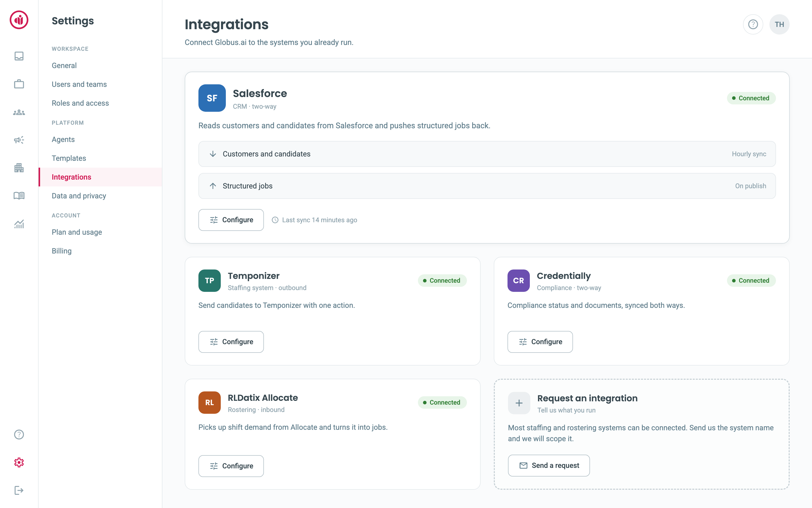Click Customers and candidates sync row
The width and height of the screenshot is (812, 508).
487,154
